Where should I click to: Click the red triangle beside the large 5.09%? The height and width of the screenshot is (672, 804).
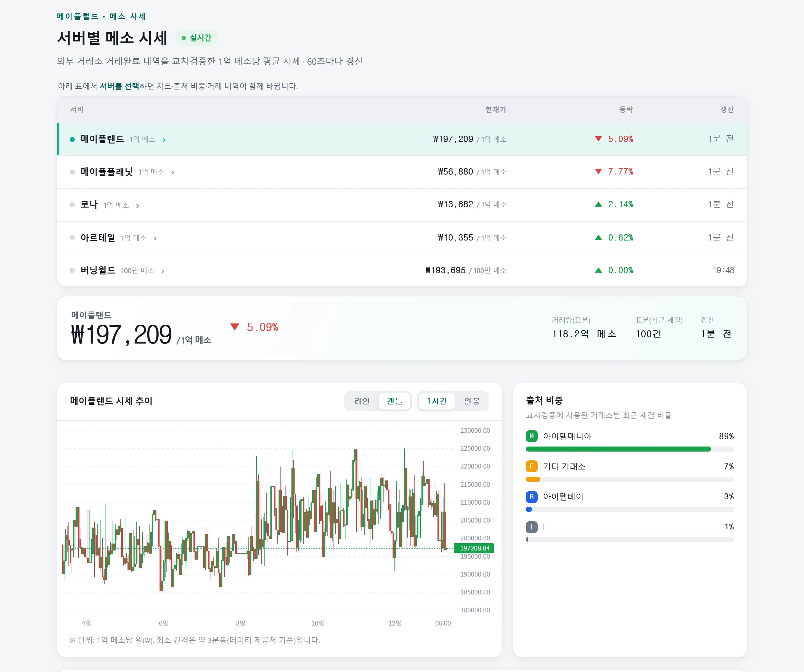click(x=235, y=327)
